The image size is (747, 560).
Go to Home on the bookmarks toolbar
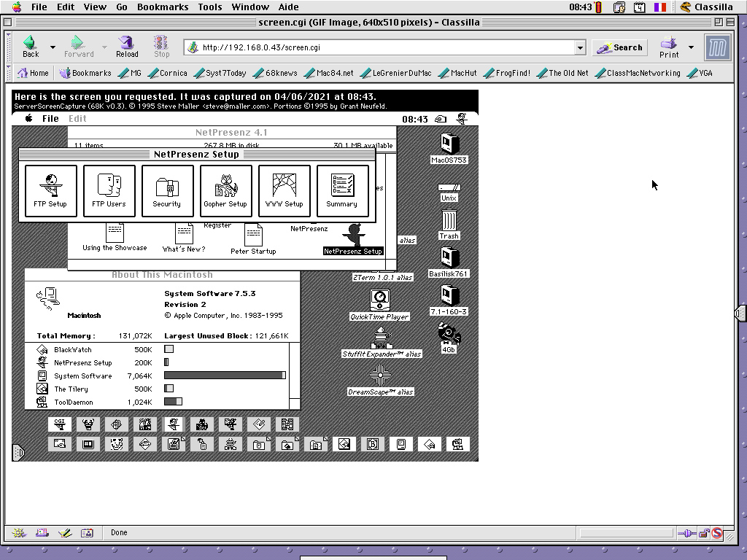(33, 73)
